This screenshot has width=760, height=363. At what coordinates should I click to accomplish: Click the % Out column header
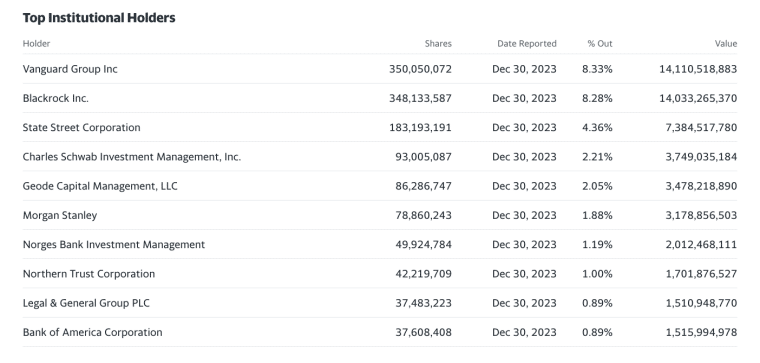tap(600, 44)
